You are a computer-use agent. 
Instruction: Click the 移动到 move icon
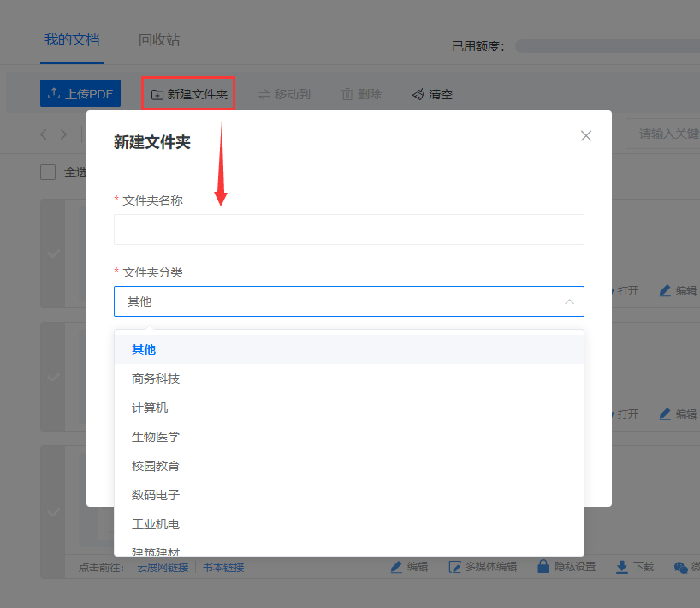tap(264, 94)
